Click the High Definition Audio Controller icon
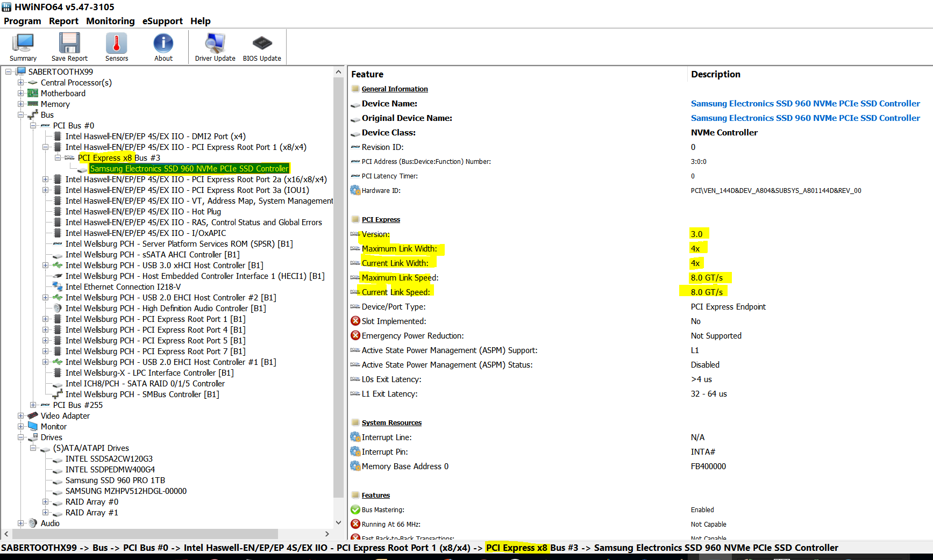 (58, 308)
